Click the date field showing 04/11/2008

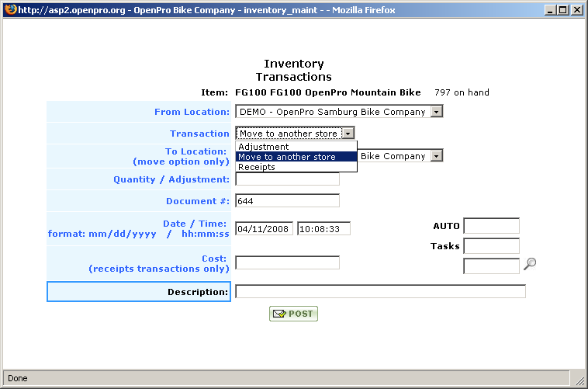(264, 229)
